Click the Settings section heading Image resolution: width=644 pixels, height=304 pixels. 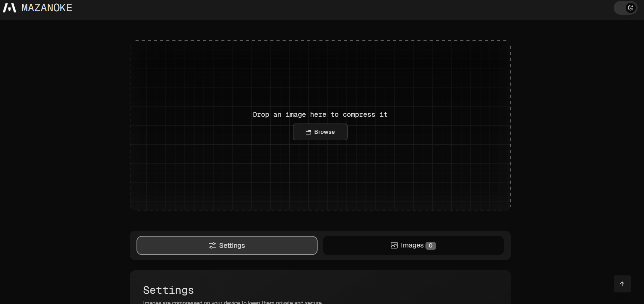tap(168, 290)
